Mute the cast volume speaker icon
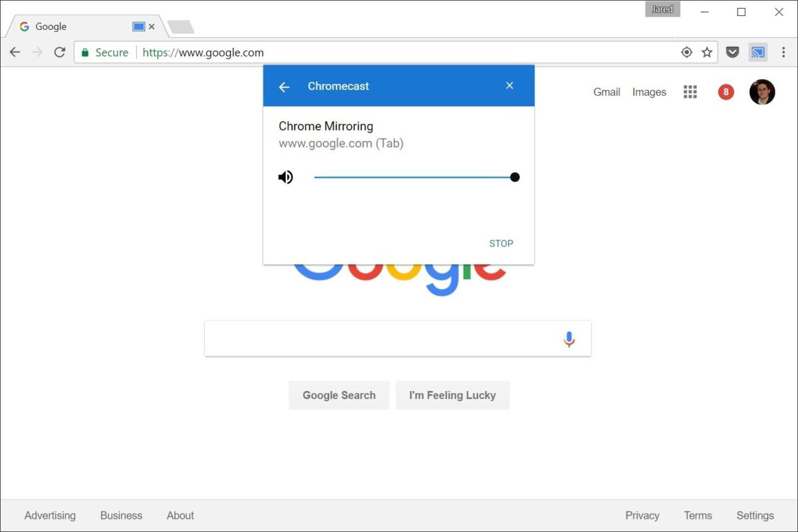Image resolution: width=798 pixels, height=532 pixels. [285, 177]
